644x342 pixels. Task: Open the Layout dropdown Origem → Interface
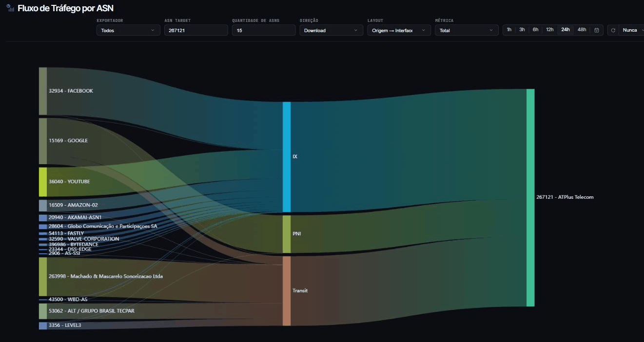tap(399, 30)
